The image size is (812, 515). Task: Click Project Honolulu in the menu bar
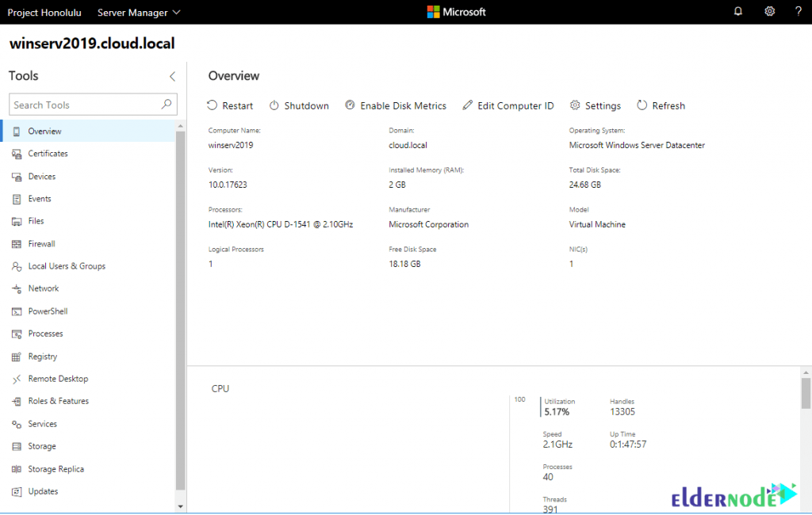pos(44,12)
